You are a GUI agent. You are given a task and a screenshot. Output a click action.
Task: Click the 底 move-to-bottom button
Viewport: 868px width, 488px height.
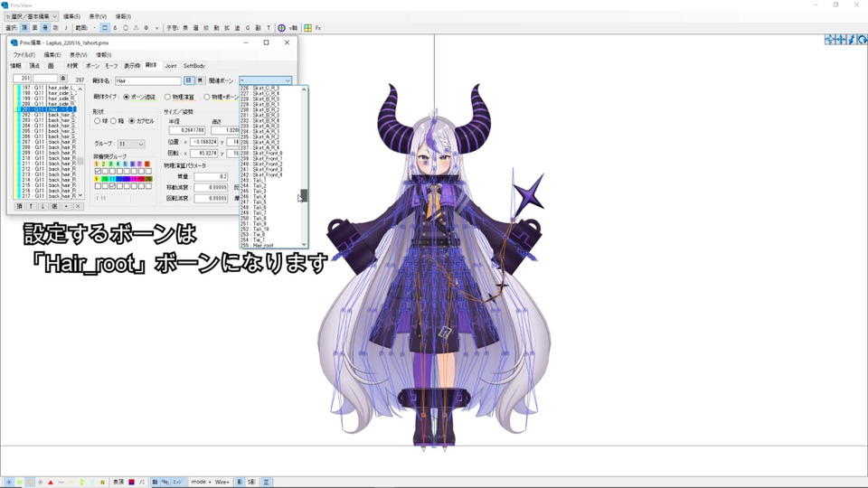(x=54, y=206)
